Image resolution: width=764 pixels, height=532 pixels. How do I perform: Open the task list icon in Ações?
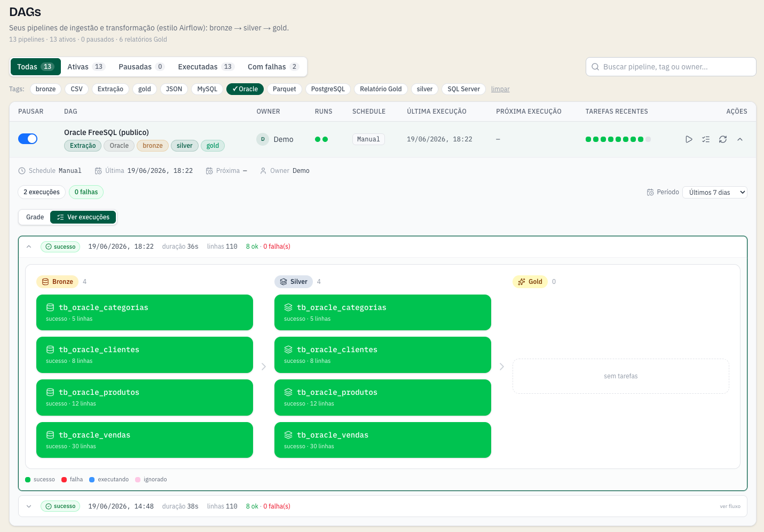(706, 139)
